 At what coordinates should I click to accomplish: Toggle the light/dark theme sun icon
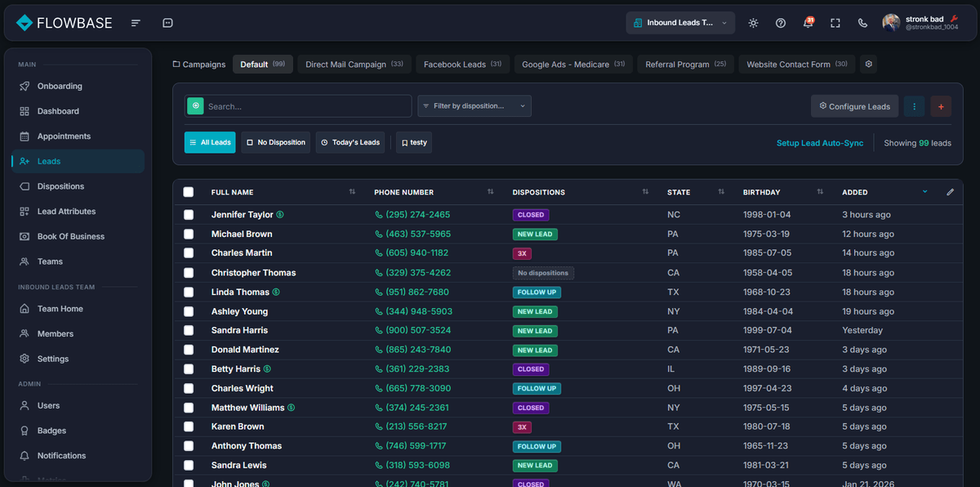click(x=753, y=23)
